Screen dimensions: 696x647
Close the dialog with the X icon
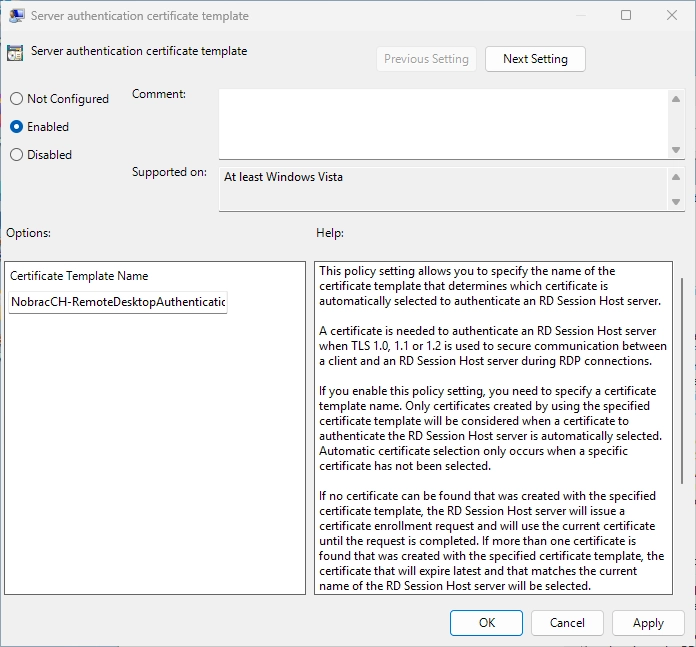[x=672, y=16]
